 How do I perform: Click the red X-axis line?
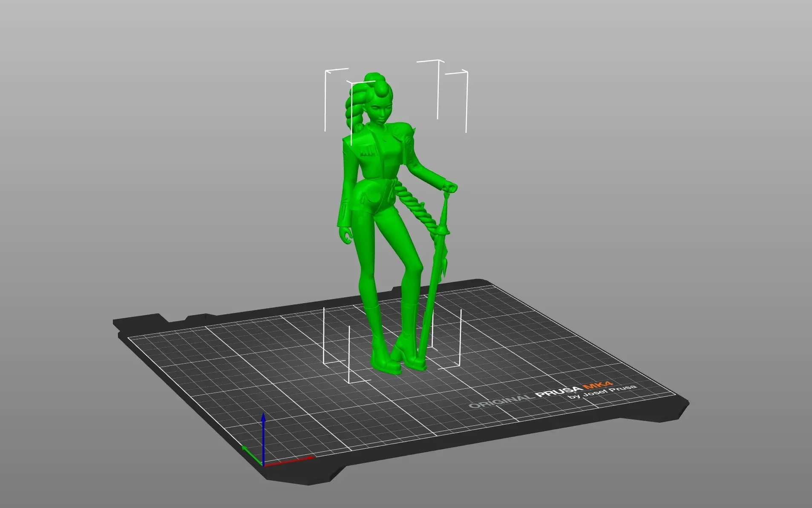(x=290, y=461)
